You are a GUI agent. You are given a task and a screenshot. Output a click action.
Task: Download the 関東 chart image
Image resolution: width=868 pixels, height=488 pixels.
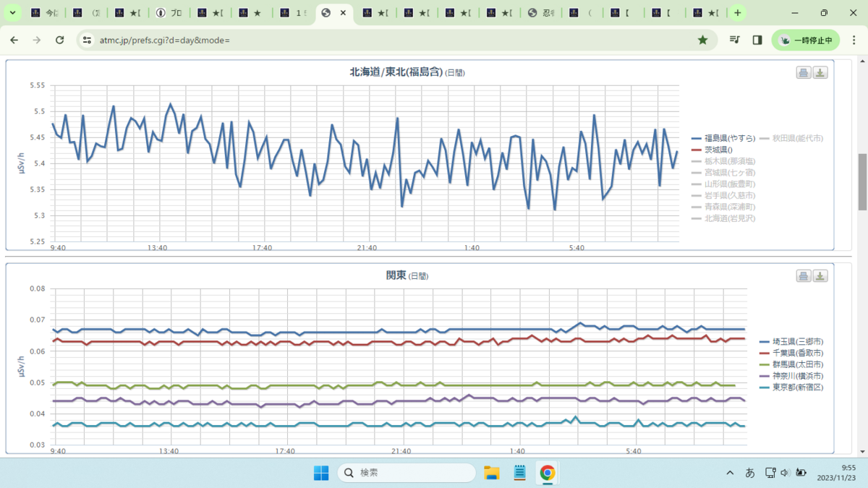click(820, 276)
